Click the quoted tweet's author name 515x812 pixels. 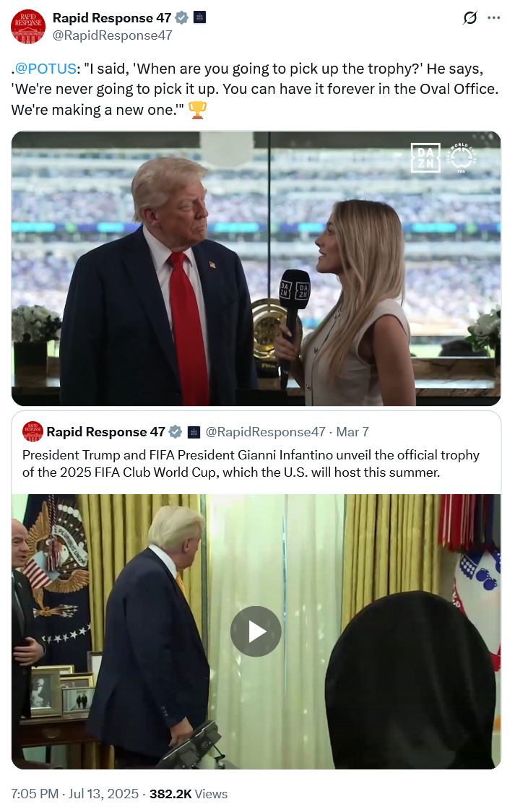point(105,432)
